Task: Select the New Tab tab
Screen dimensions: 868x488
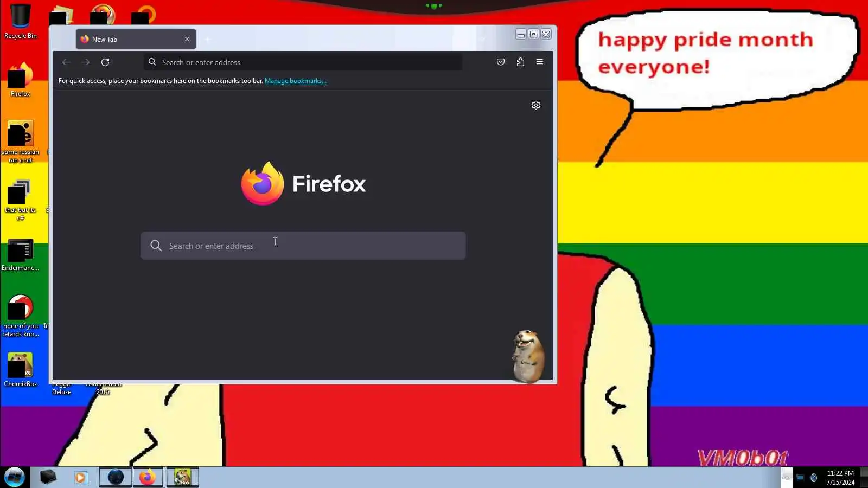Action: (136, 39)
